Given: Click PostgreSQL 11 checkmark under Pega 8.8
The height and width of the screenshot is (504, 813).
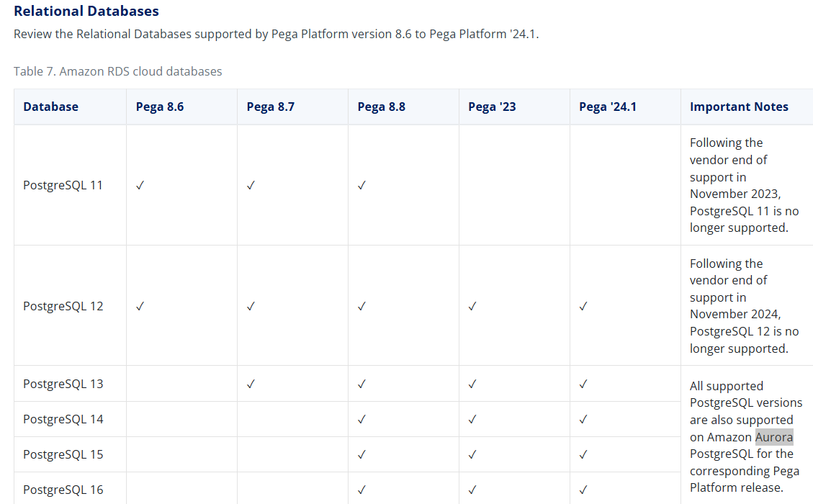Looking at the screenshot, I should (362, 185).
